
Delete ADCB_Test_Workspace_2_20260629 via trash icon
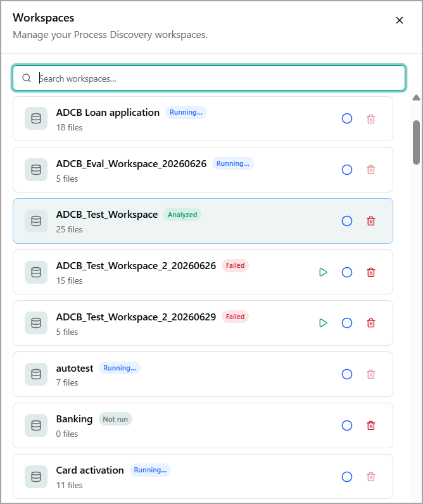click(371, 323)
